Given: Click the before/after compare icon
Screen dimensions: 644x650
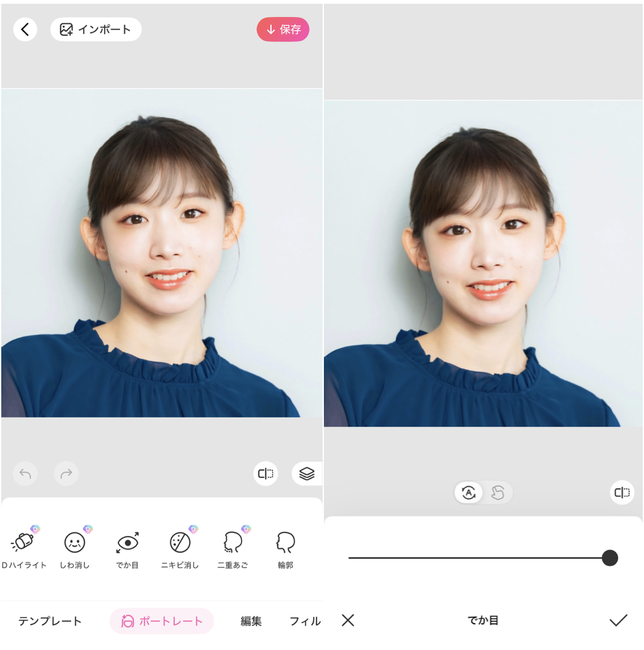Looking at the screenshot, I should pyautogui.click(x=265, y=473).
